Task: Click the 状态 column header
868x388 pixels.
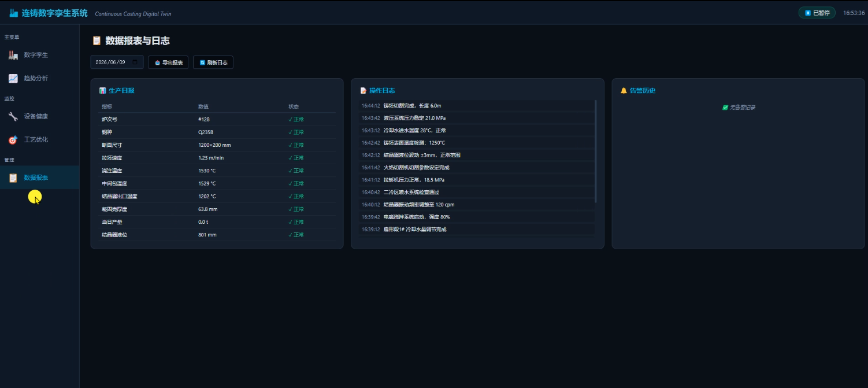Action: [294, 106]
